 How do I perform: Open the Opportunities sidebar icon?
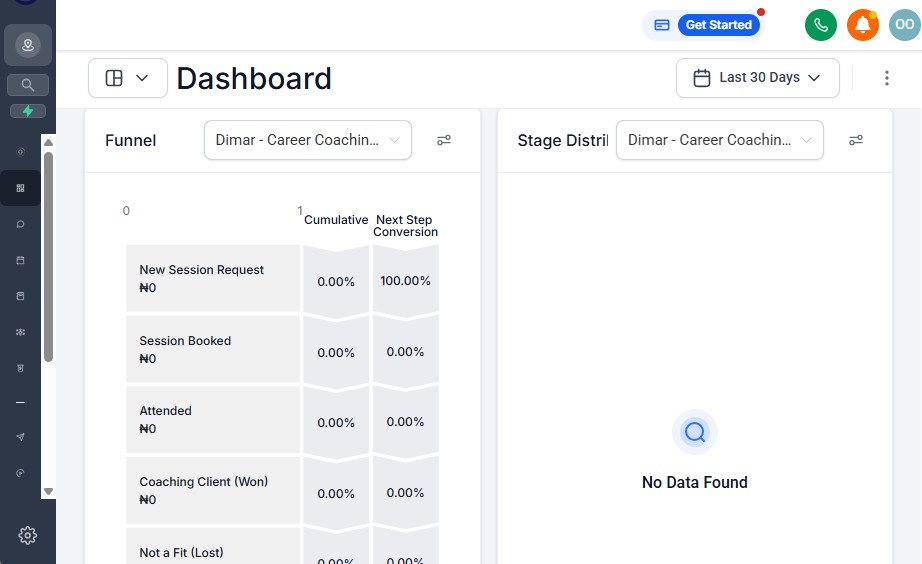pyautogui.click(x=21, y=332)
